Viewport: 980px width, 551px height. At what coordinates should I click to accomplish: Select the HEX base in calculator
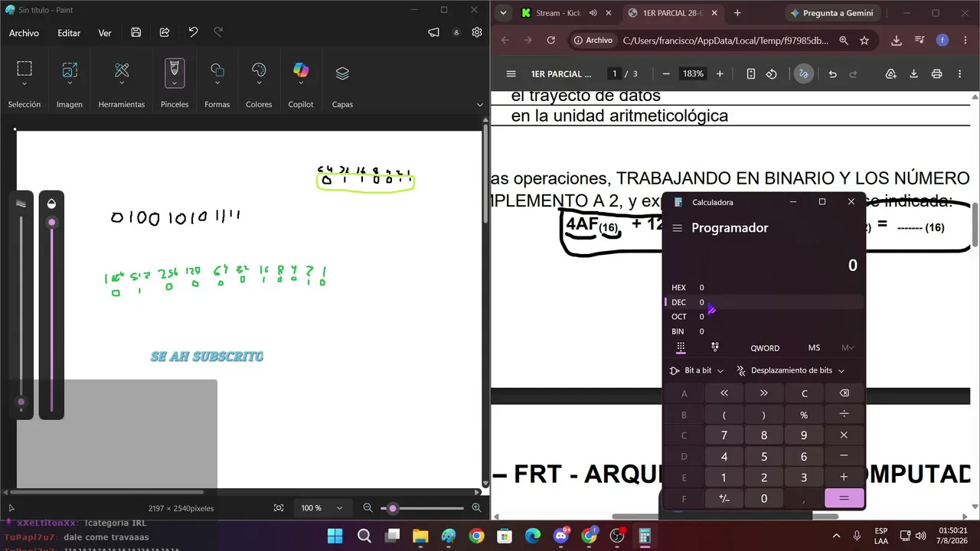point(764,288)
